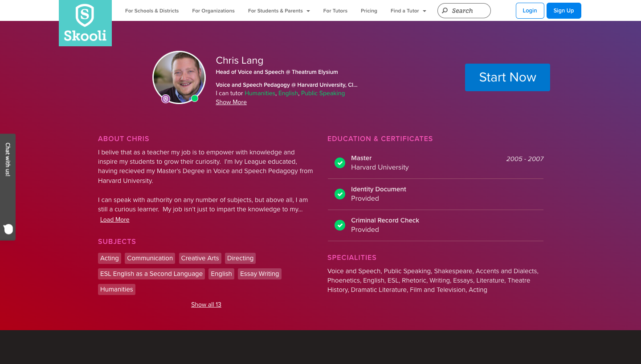Click the green online status dot
Screen dimensions: 641x364
click(x=195, y=98)
